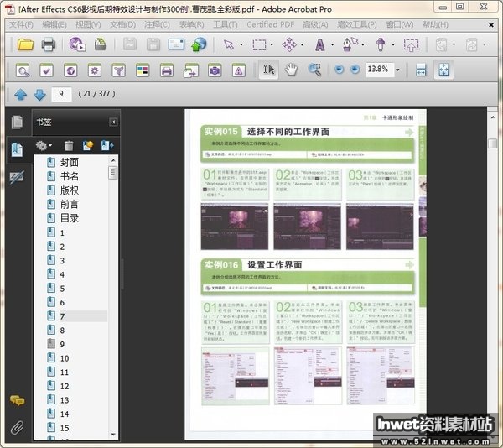The image size is (503, 448).
Task: Toggle fit width view button
Action: tap(421, 70)
